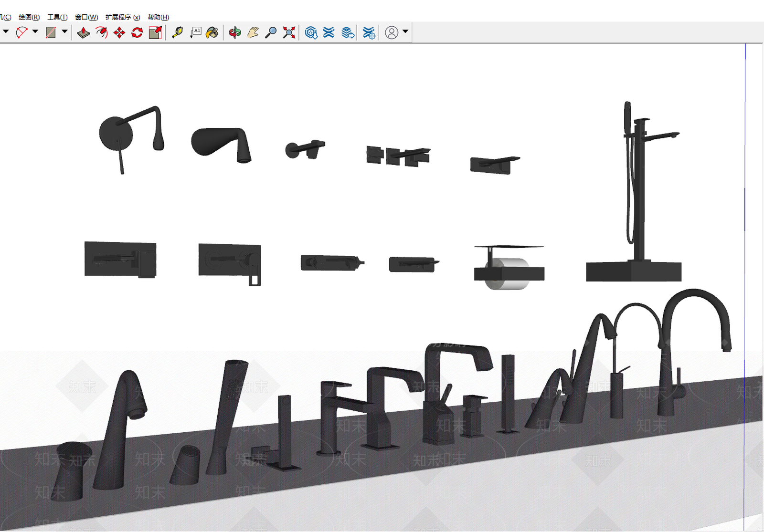Expand the Rectangle tool dropdown arrow

(x=64, y=32)
